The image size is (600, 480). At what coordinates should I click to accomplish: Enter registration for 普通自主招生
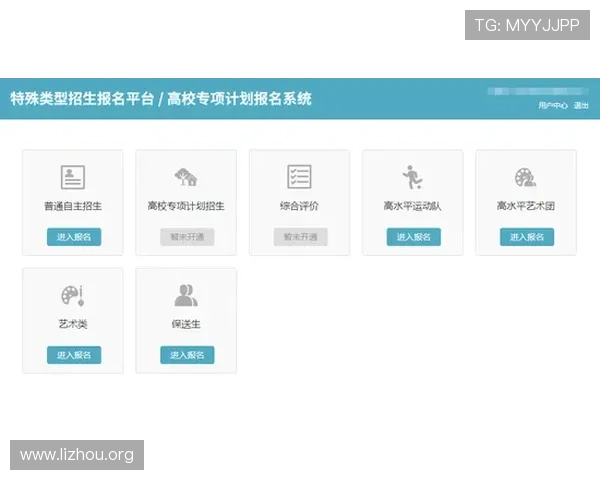[74, 237]
